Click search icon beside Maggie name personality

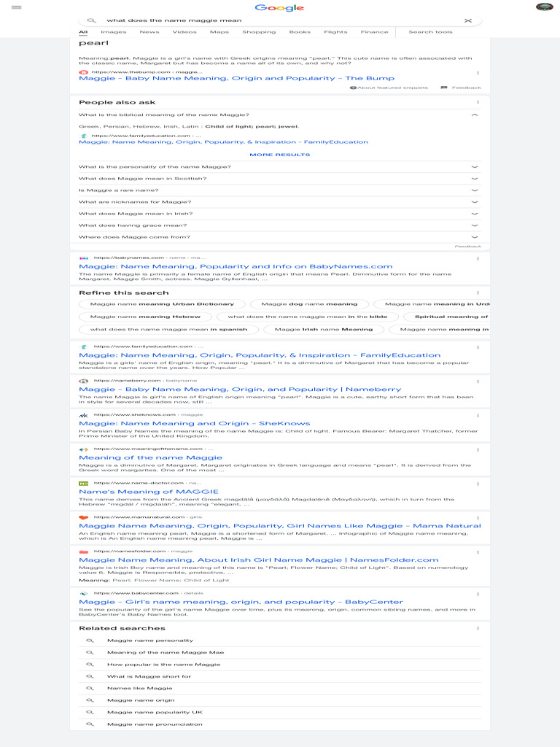click(x=90, y=640)
